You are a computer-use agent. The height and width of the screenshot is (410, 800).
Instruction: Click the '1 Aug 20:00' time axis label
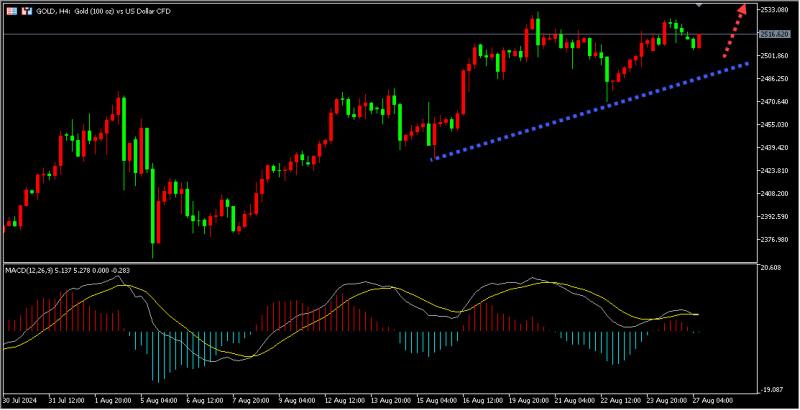[x=115, y=399]
